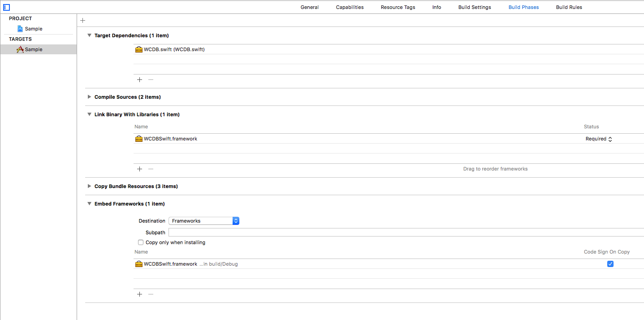
Task: Add a target dependency with plus icon
Action: click(139, 79)
